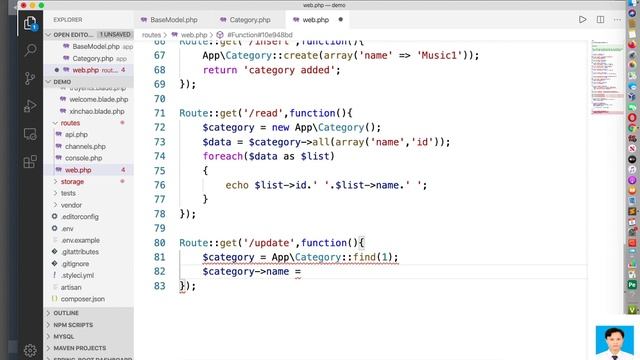Split the editor to the right

(x=600, y=20)
